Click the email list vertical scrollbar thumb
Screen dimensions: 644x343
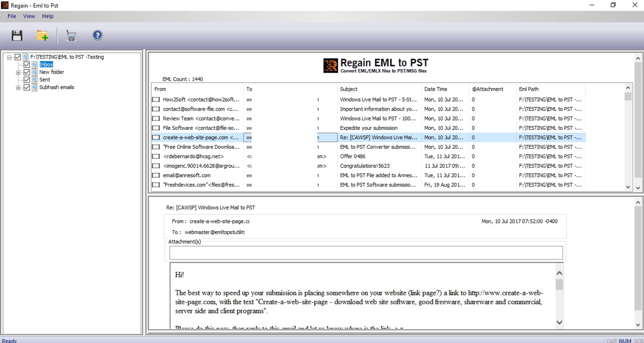(x=628, y=96)
